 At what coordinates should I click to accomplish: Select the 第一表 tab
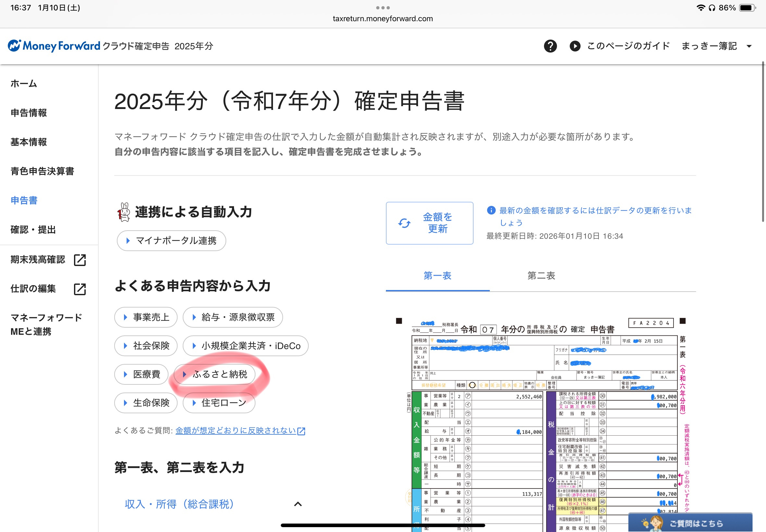tap(438, 276)
